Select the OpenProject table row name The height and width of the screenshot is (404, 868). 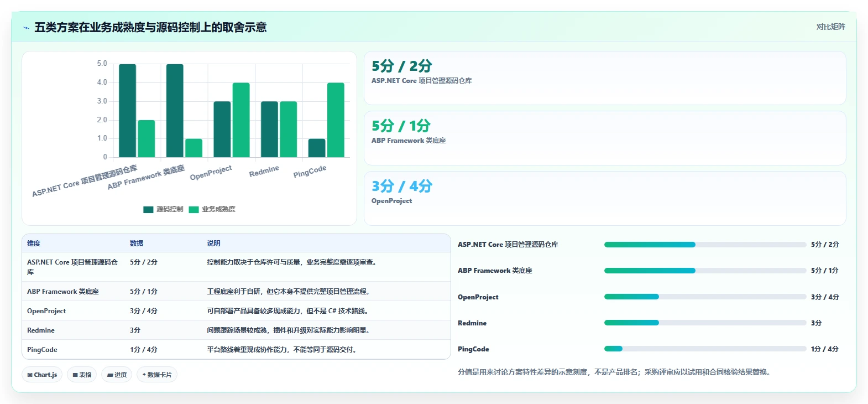pos(46,311)
